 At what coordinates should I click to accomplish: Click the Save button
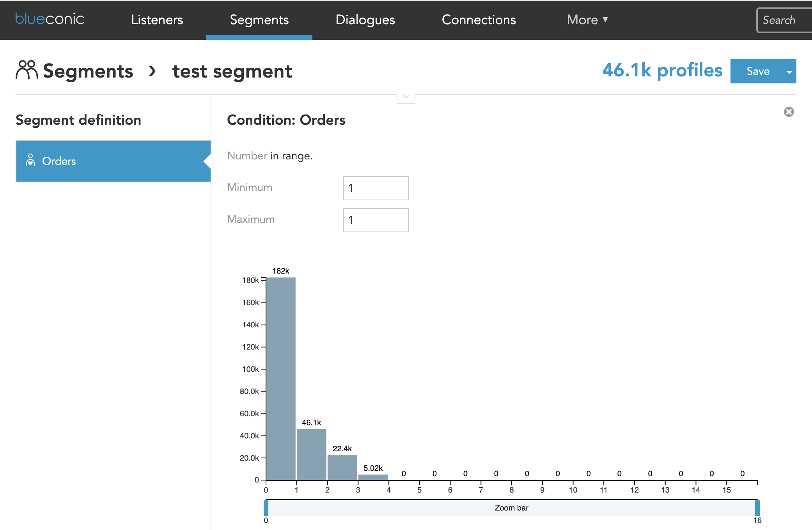tap(757, 71)
